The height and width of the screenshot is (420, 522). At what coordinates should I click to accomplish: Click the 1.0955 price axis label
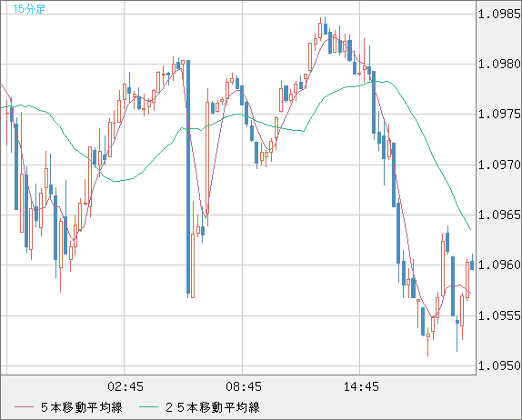(499, 315)
